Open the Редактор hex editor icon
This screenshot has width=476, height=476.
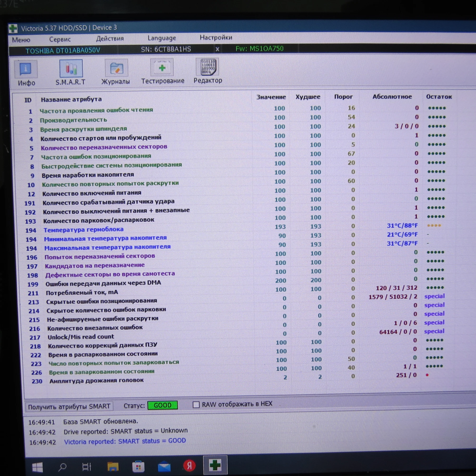[208, 67]
